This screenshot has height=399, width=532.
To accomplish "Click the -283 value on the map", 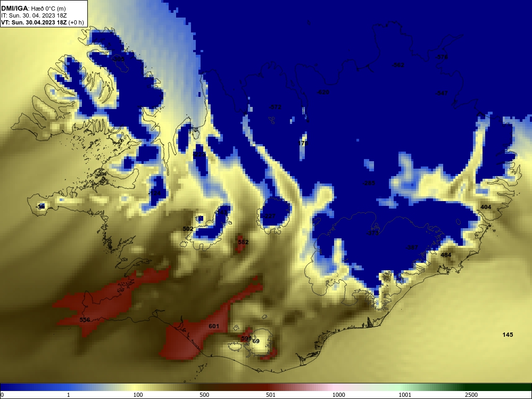I will (369, 183).
